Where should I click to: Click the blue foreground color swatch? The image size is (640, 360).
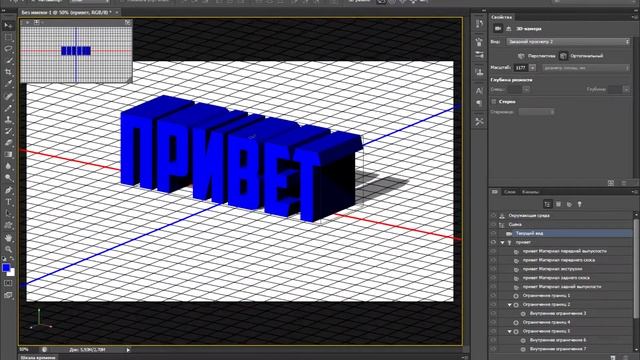click(6, 268)
